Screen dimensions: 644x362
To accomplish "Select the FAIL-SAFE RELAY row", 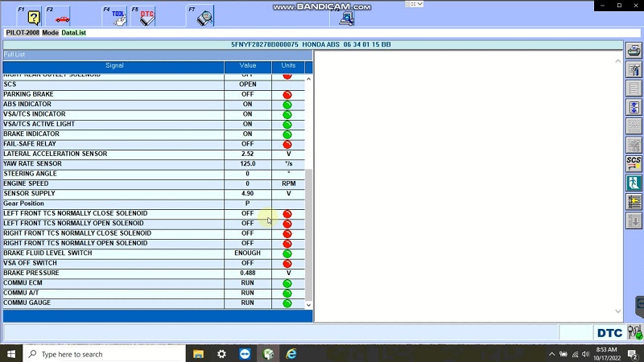I will click(154, 144).
